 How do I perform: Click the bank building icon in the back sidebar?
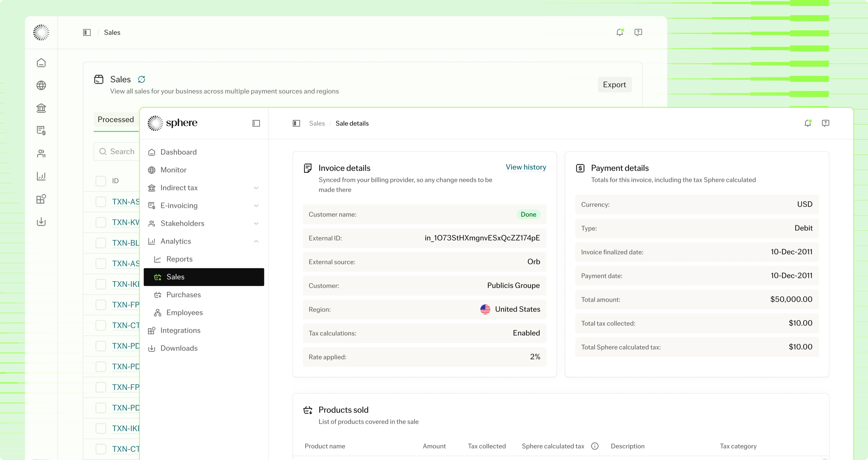click(41, 108)
